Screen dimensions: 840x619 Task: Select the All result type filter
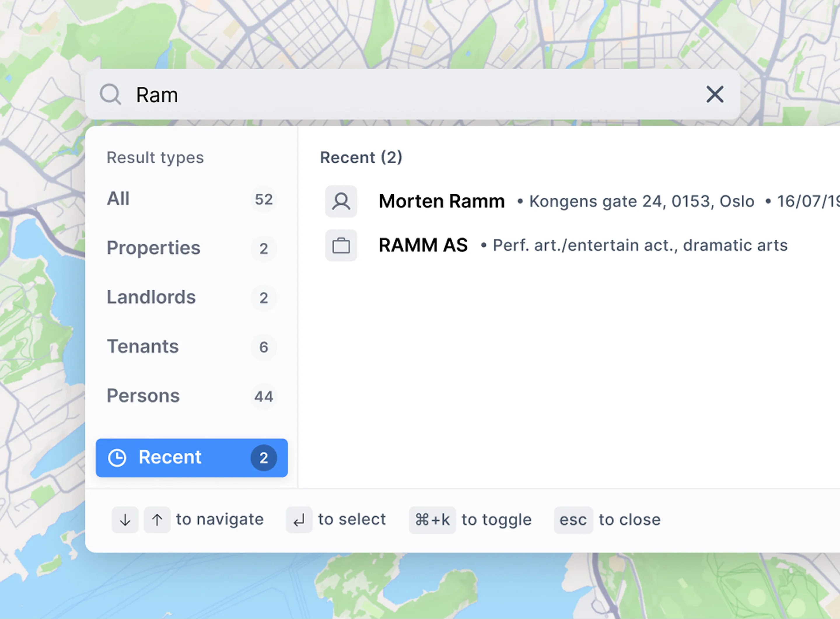pyautogui.click(x=118, y=199)
